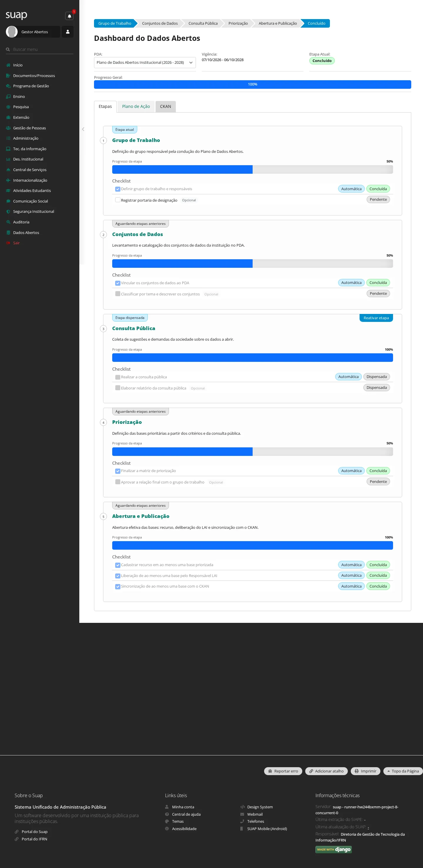Open the PDA plan dropdown
Screen dimensions: 423x868
pyautogui.click(x=145, y=62)
